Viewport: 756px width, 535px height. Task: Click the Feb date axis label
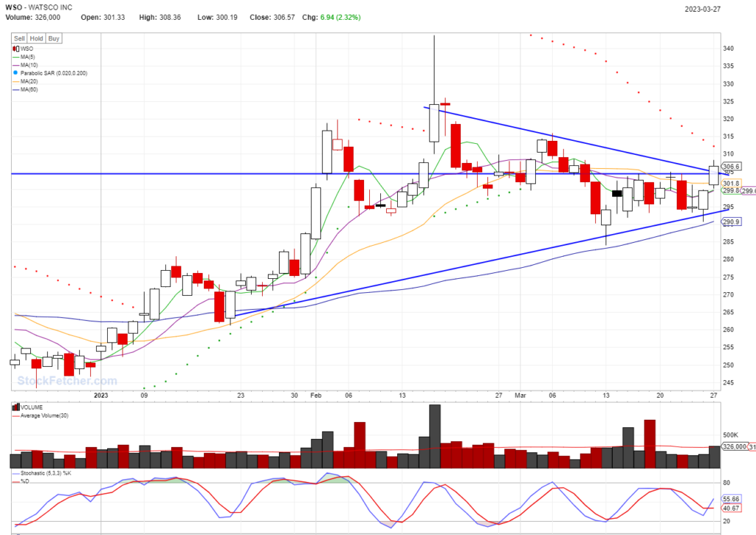pos(316,396)
